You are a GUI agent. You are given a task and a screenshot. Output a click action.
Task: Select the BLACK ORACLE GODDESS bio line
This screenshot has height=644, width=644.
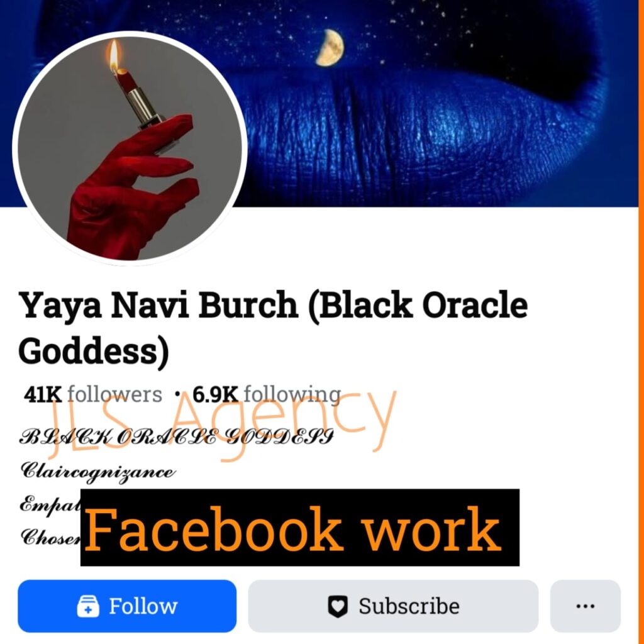click(176, 438)
